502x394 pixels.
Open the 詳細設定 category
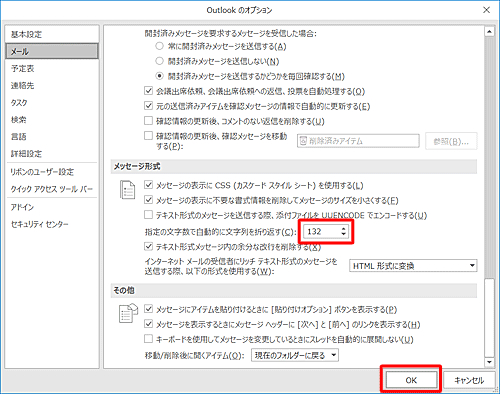pos(52,154)
